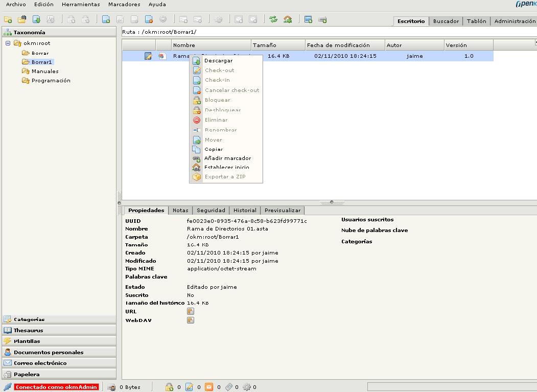Expand the Correo electrónico panel
The width and height of the screenshot is (537, 392).
(59, 363)
